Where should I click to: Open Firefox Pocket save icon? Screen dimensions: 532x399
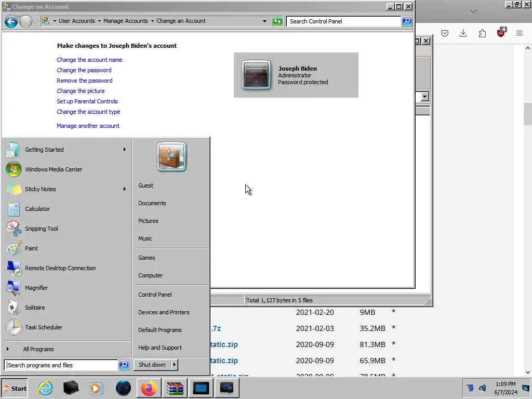click(x=445, y=33)
